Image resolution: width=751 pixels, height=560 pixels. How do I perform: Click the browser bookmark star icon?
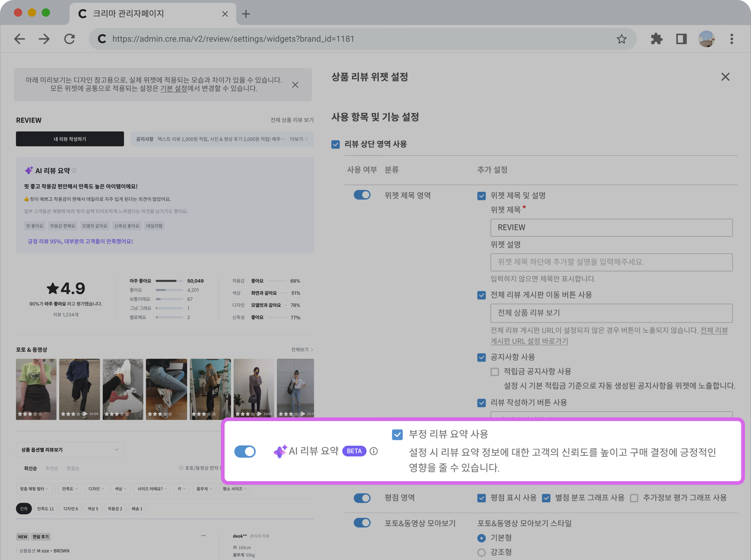click(622, 39)
